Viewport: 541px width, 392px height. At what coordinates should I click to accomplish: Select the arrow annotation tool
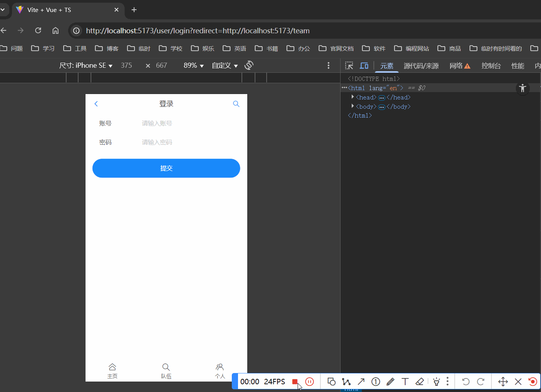pos(361,382)
